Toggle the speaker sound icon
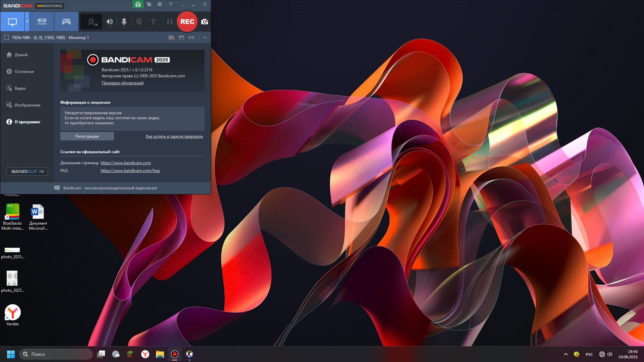 pos(109,21)
